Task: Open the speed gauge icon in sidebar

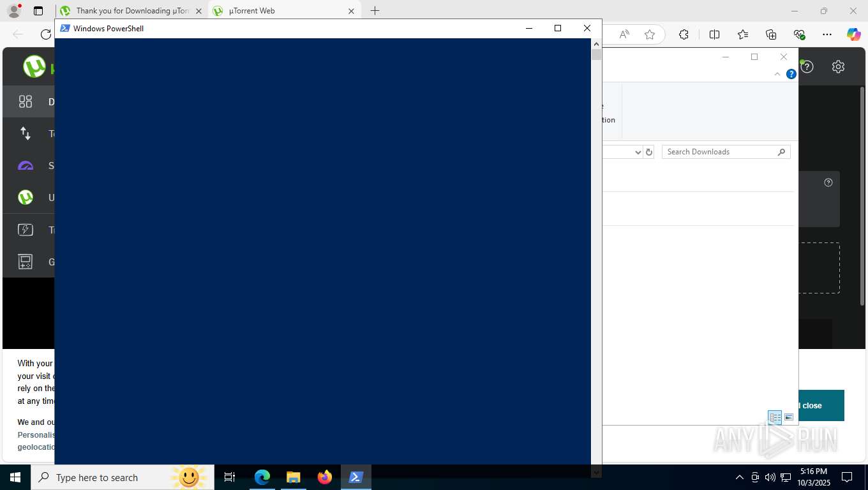Action: [x=26, y=166]
